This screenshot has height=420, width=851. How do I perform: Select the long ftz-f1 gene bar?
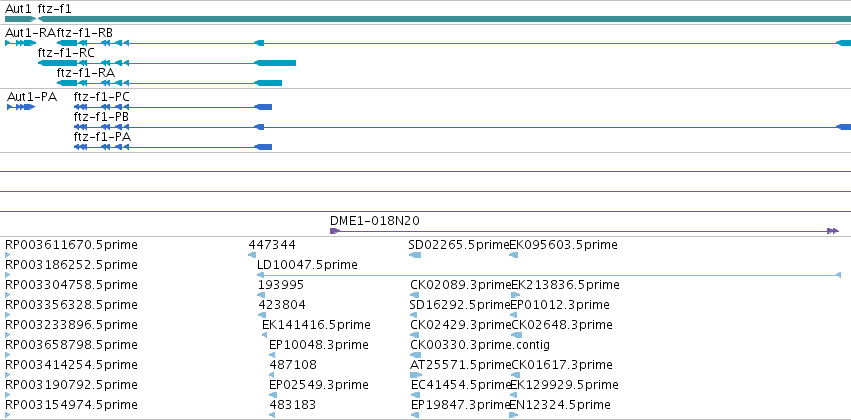(444, 19)
